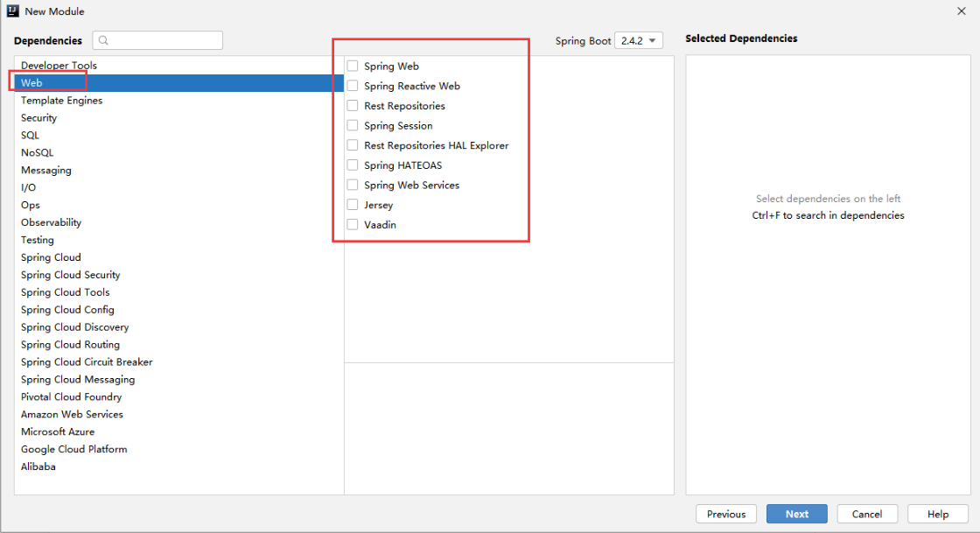The height and width of the screenshot is (533, 980).
Task: Click the IntelliJ IDEA icon in title bar
Action: pyautogui.click(x=12, y=11)
